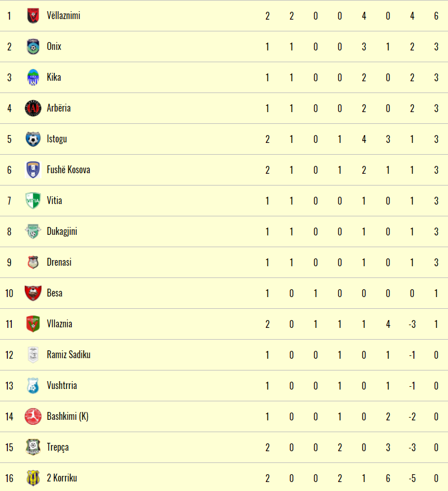Select Vëllaznimi's 6 points value
448x491 pixels.
tap(436, 16)
